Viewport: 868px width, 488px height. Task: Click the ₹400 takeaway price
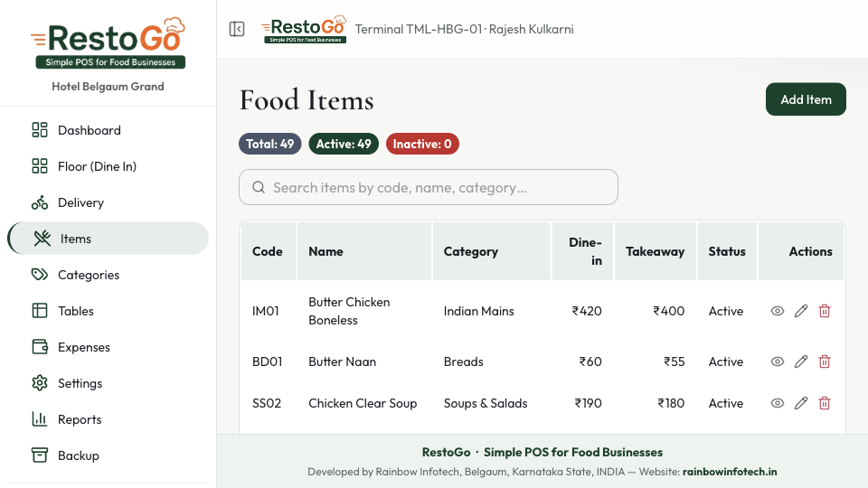pos(669,311)
